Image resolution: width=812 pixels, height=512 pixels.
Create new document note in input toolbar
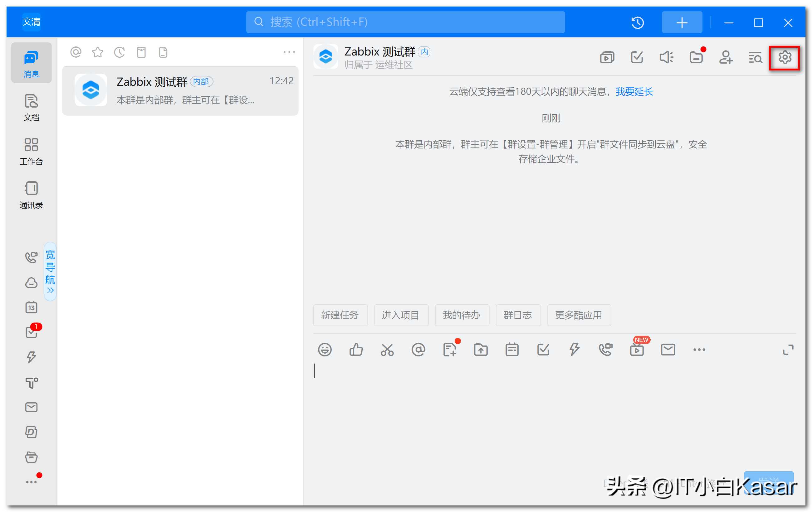[x=450, y=350]
